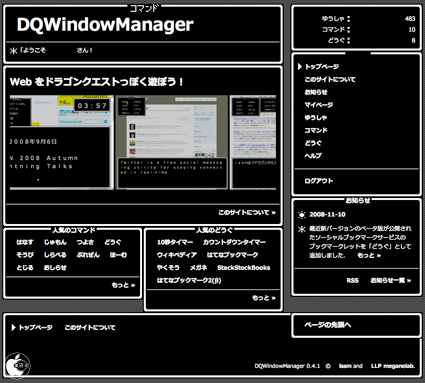Click このサイトについて in the footer

coord(90,328)
